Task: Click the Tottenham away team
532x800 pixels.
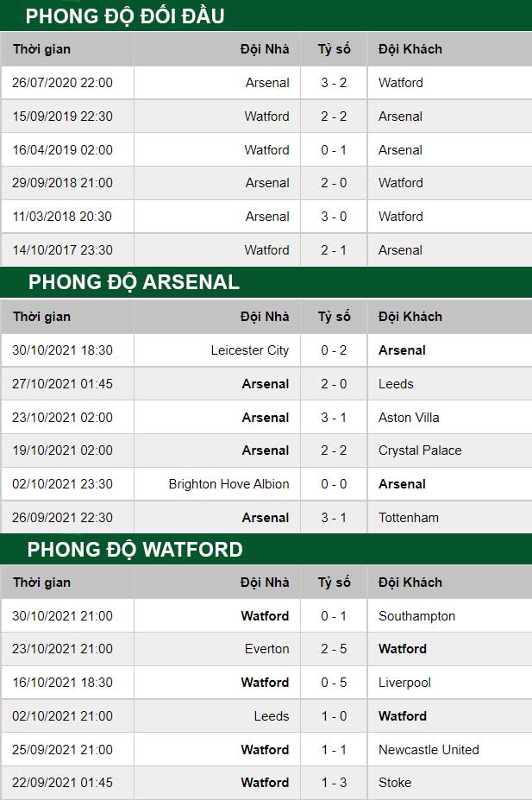Action: [409, 517]
